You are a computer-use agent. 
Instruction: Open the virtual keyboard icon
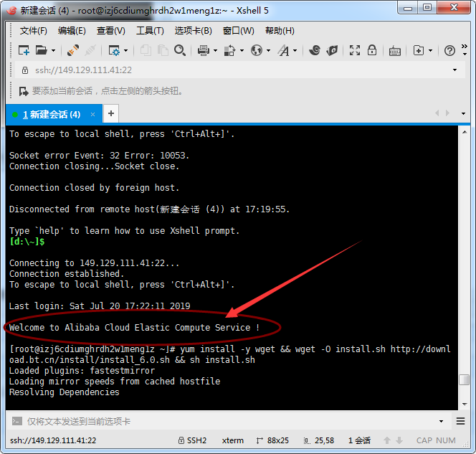click(395, 50)
